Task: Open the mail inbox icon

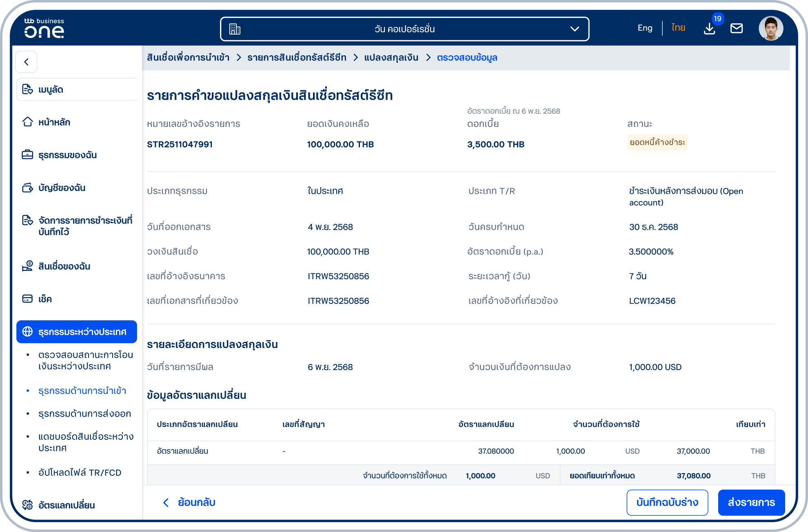Action: (737, 28)
